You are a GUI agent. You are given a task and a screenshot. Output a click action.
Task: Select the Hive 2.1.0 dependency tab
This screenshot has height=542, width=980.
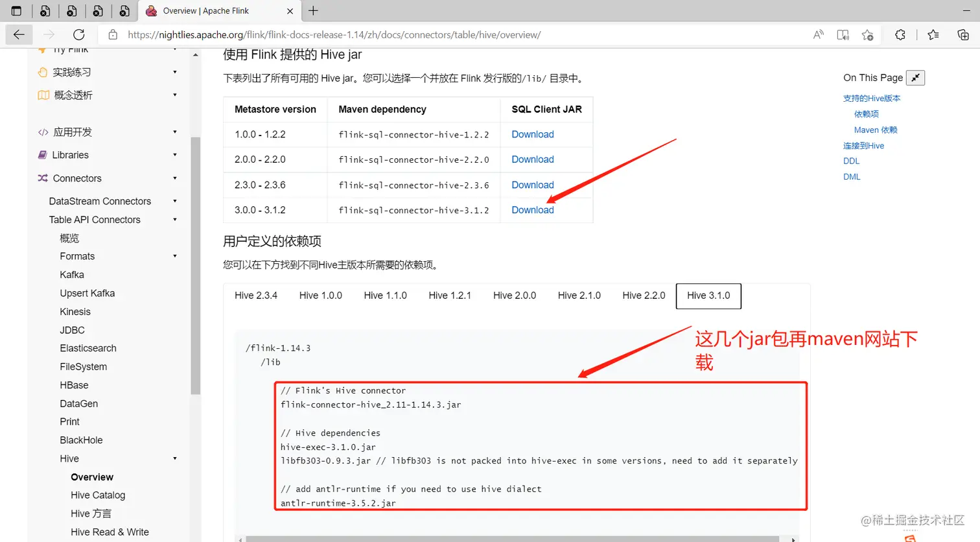click(579, 296)
